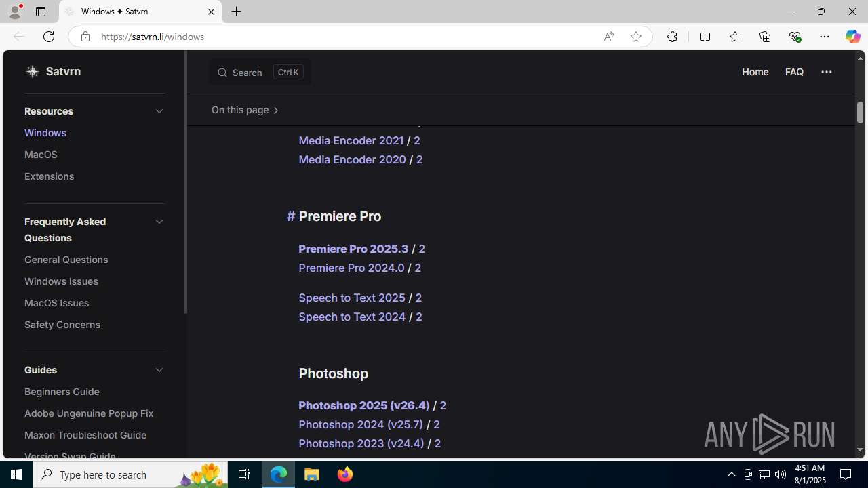Open the Extensions puzzle icon
Screen dimensions: 868x488
point(672,37)
